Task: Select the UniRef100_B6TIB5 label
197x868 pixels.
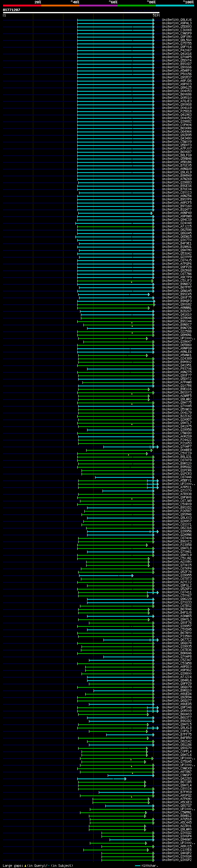Action: click(x=177, y=782)
